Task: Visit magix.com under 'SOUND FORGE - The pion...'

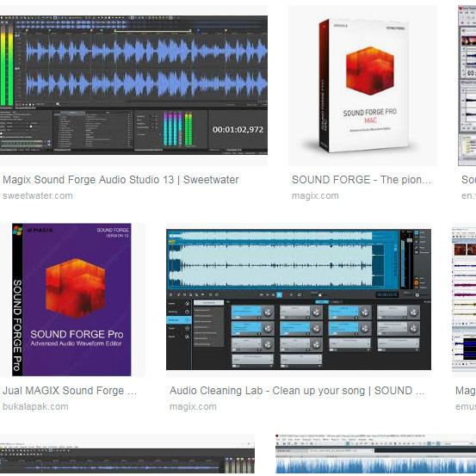Action: tap(315, 195)
